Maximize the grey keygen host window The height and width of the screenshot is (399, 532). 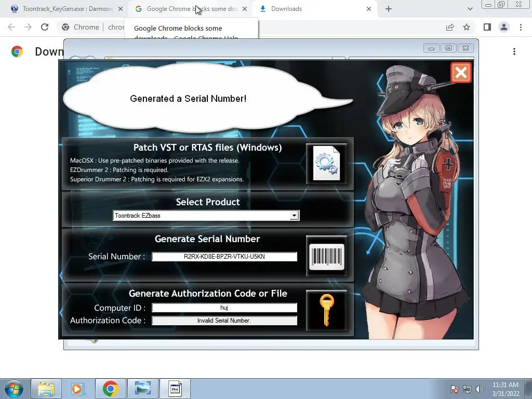(x=448, y=48)
